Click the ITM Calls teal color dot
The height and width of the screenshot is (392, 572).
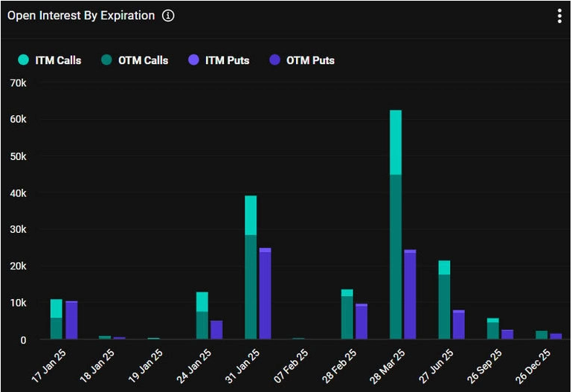23,60
